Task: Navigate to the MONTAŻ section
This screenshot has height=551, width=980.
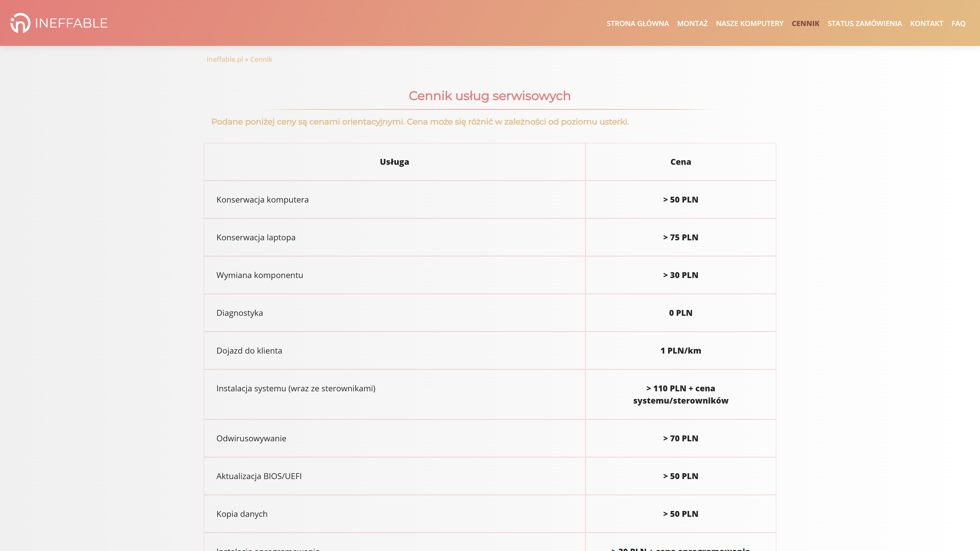Action: [x=692, y=23]
